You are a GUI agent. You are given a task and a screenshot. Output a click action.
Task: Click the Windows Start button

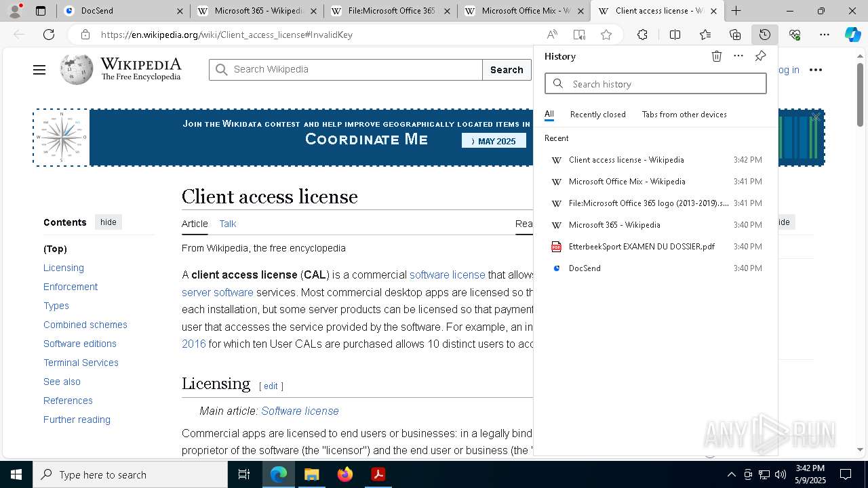tap(16, 474)
